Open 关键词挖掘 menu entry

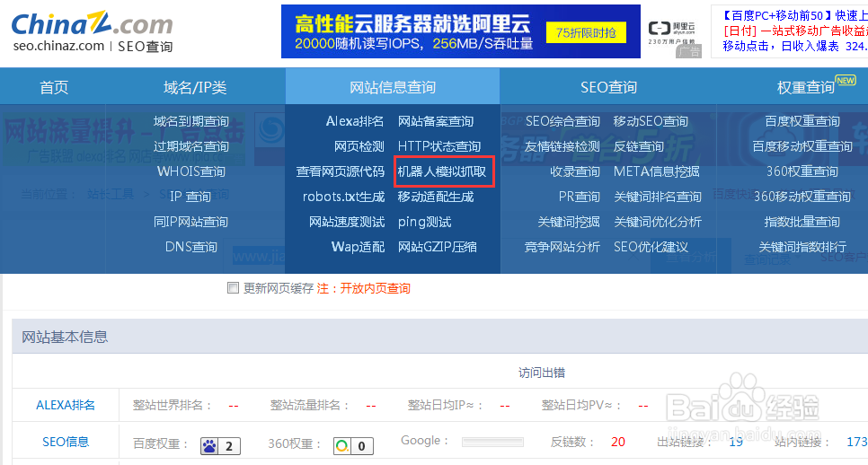pyautogui.click(x=569, y=222)
